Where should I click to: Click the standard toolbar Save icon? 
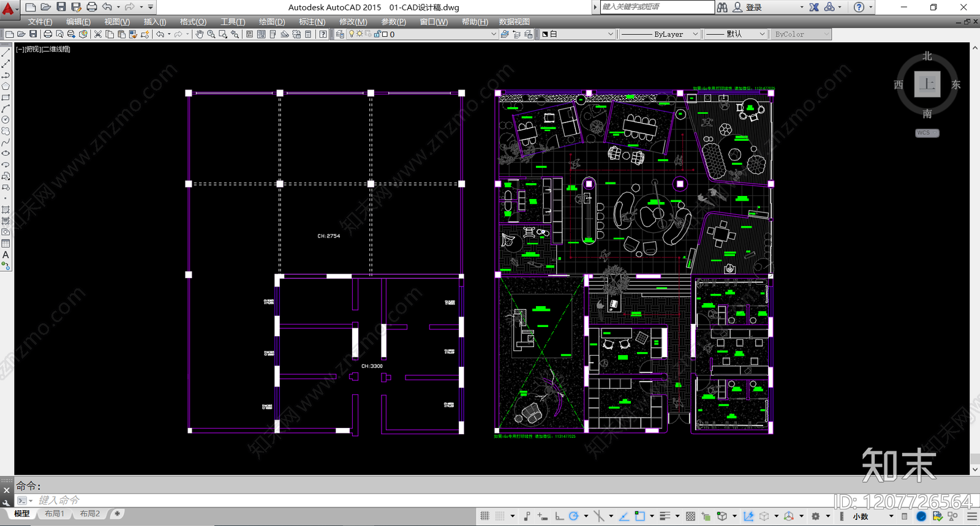pos(33,34)
